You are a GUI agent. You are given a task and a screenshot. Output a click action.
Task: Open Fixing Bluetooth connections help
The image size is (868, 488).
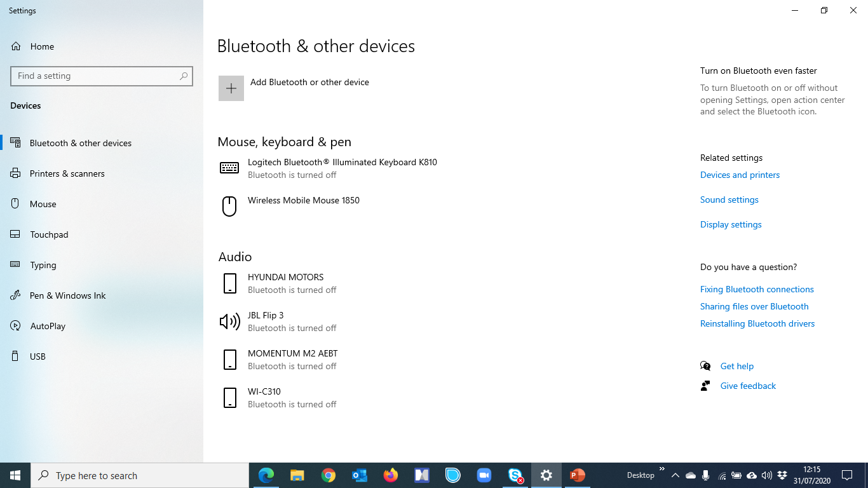757,289
